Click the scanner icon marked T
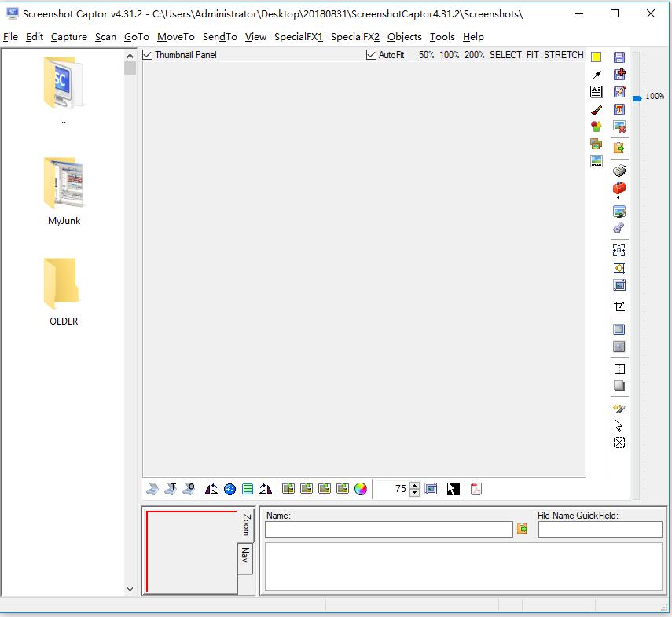 click(171, 489)
